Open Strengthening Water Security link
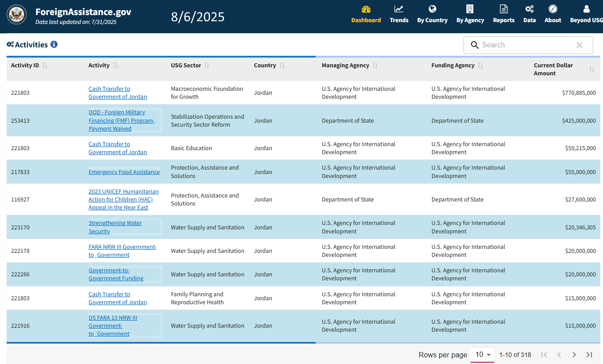 (115, 227)
